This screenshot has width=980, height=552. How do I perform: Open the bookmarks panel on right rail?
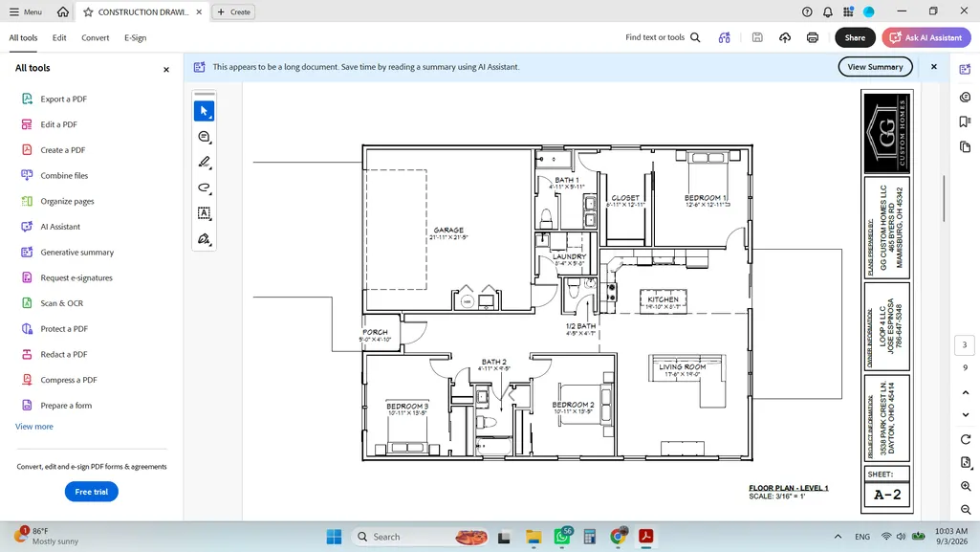965,121
